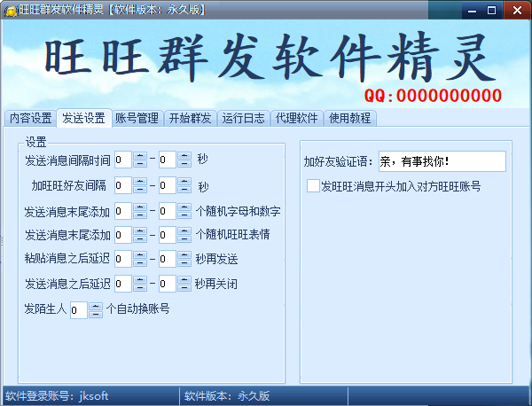This screenshot has width=532, height=406.
Task: Adjust 粘贴消息之后延迟 minimum spinner
Action: 140,260
